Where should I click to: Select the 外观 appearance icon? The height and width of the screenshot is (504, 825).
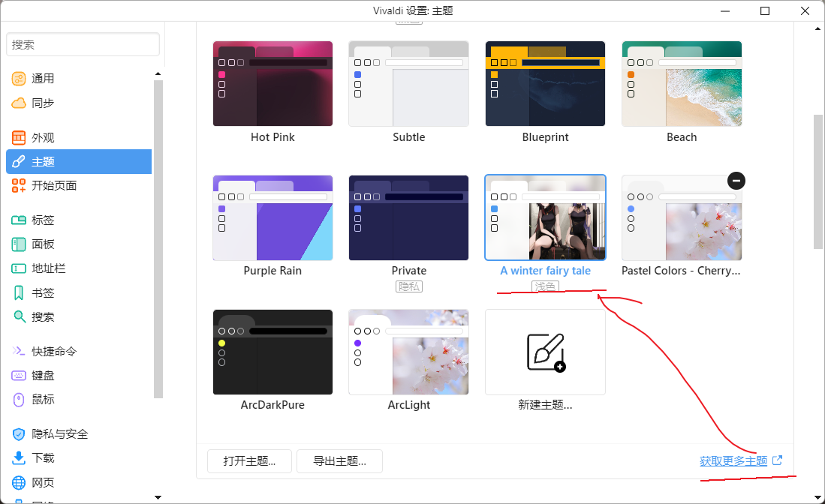pyautogui.click(x=19, y=138)
